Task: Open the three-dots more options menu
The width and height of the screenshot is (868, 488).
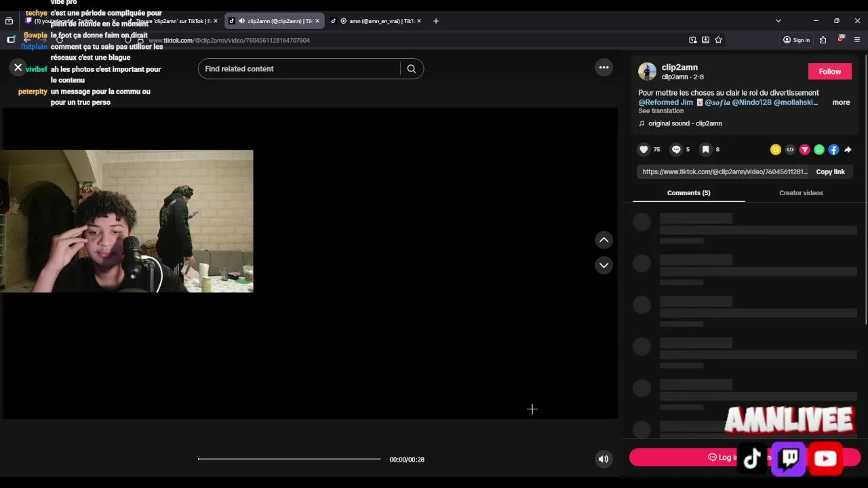Action: [604, 67]
